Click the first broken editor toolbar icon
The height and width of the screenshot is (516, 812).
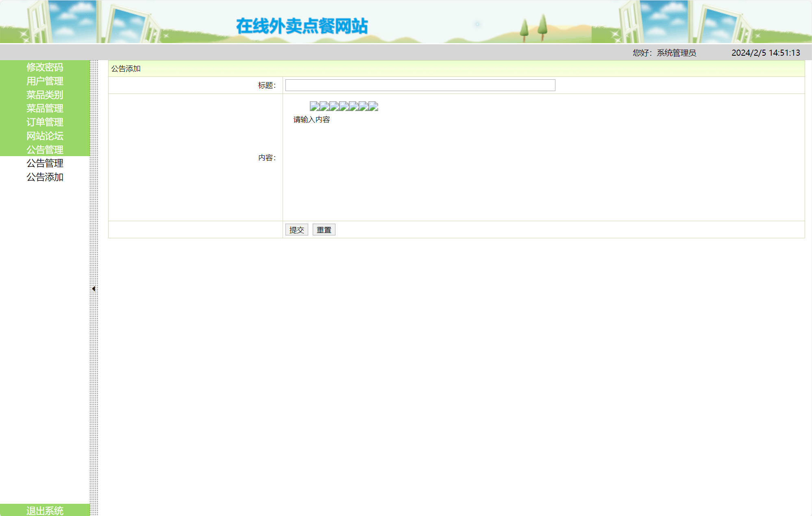click(x=314, y=106)
